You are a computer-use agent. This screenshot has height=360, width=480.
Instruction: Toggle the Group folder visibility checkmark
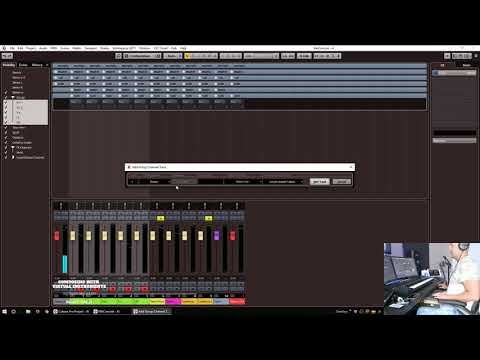6,97
